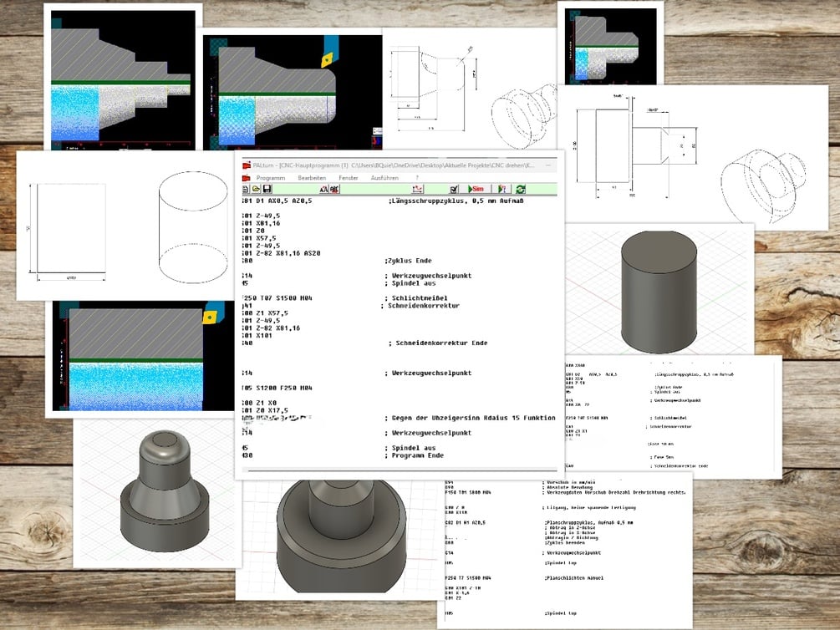This screenshot has height=630, width=840.
Task: Open the right code printout with '; Fase 5mm'
Action: (674, 417)
